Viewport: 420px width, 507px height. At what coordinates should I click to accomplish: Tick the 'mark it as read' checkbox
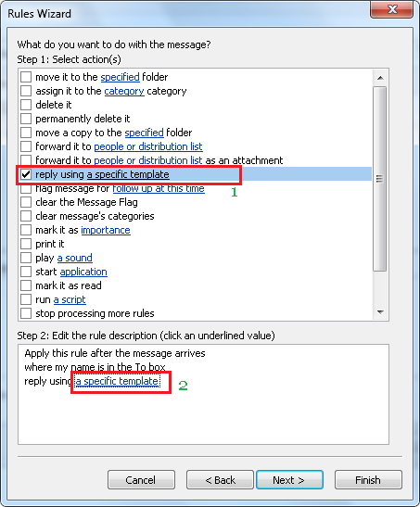[26, 285]
